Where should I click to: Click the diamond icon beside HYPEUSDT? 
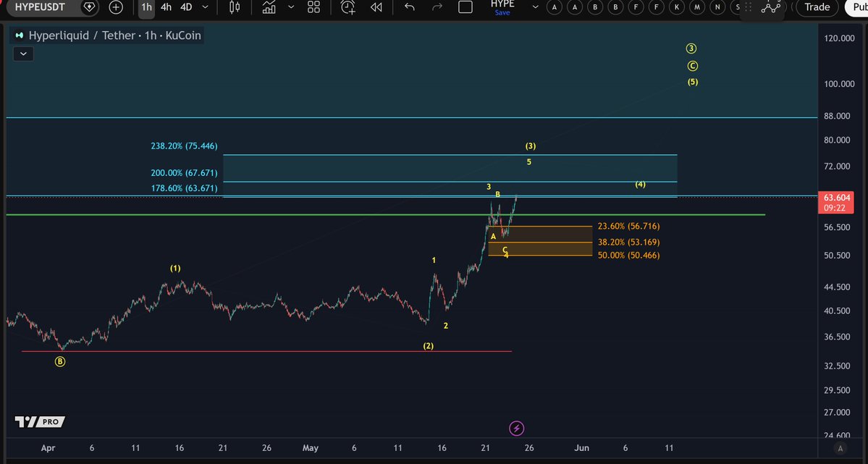coord(89,7)
